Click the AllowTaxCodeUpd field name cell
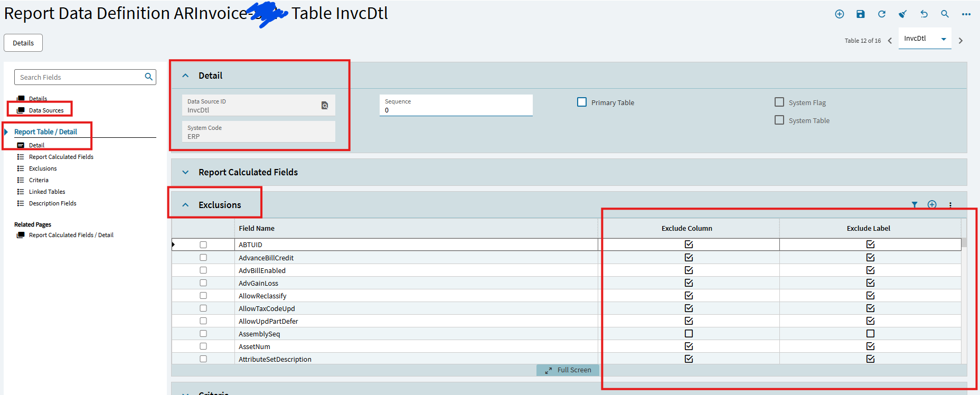The width and height of the screenshot is (980, 395). pos(416,308)
